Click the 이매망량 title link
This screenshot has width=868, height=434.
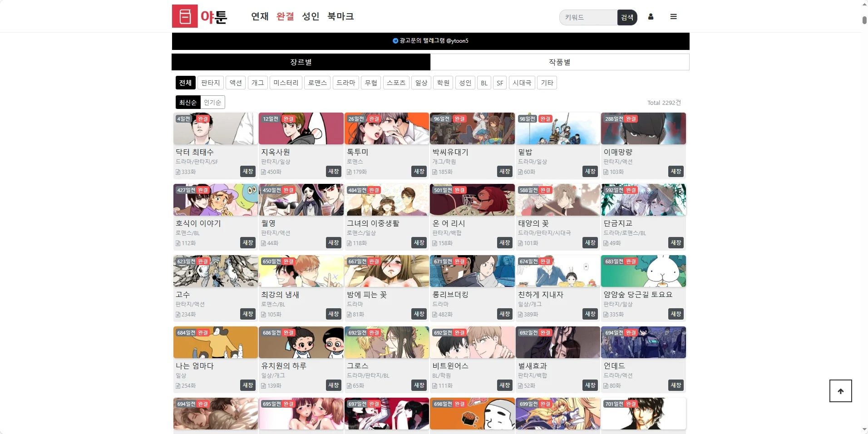[618, 152]
